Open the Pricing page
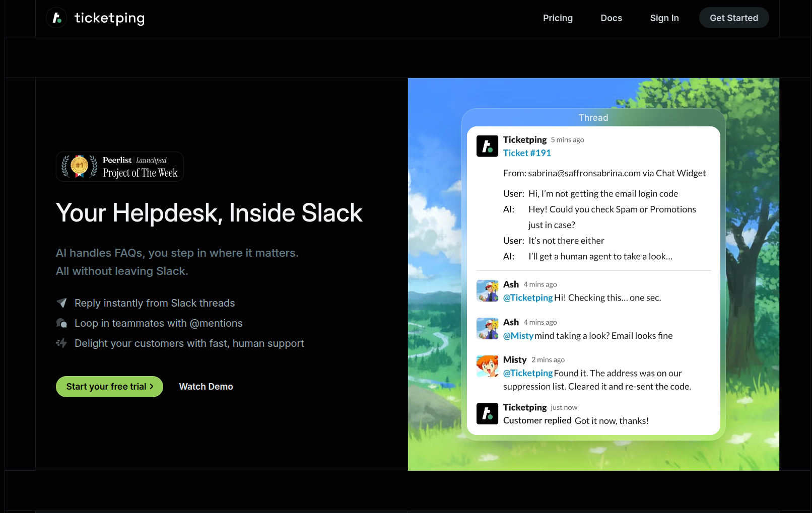Viewport: 812px width, 513px height. tap(558, 18)
